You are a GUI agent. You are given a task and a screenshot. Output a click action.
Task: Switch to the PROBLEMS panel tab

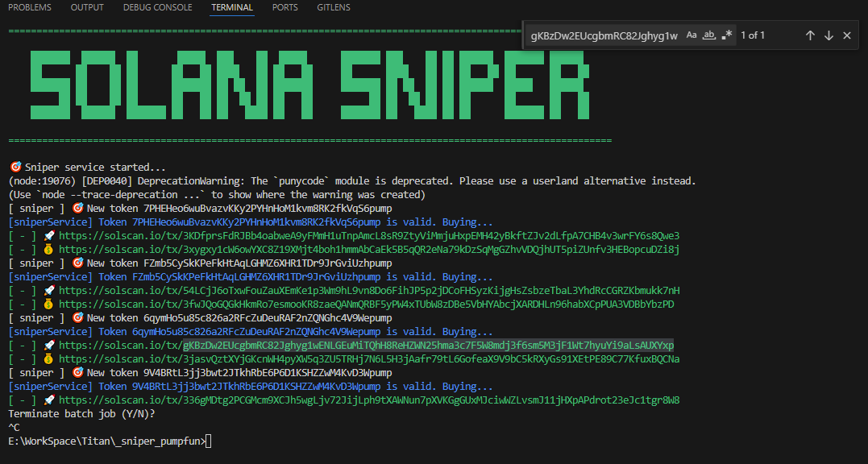point(30,8)
